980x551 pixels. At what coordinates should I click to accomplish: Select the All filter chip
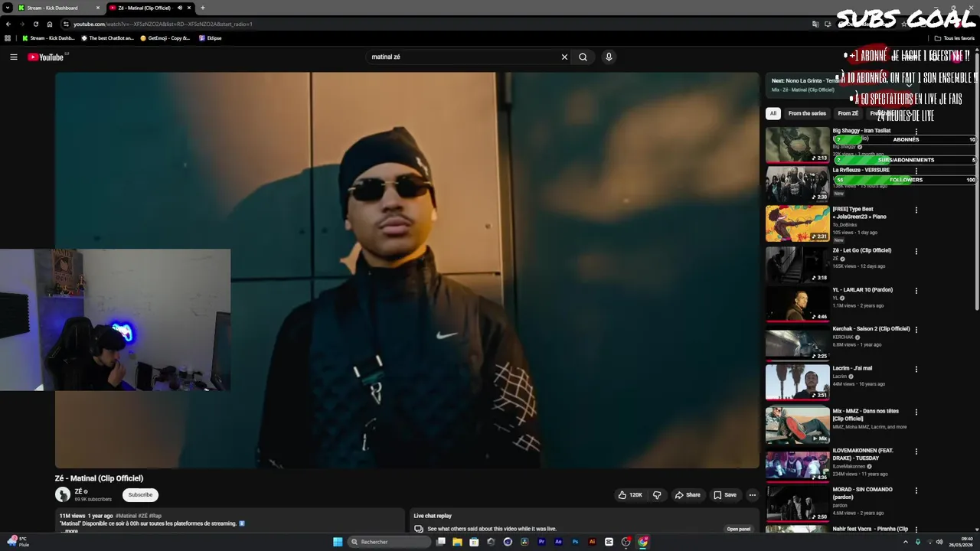click(773, 113)
